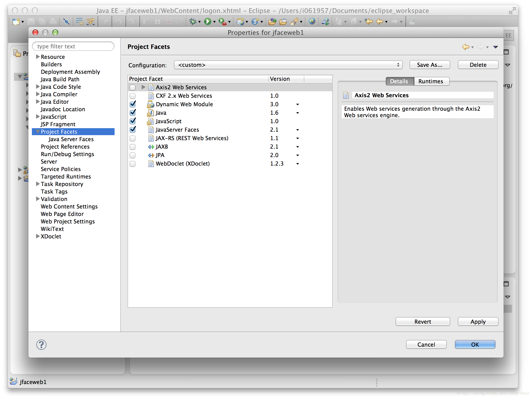532x398 pixels.
Task: Click the Save As... button
Action: pos(430,65)
